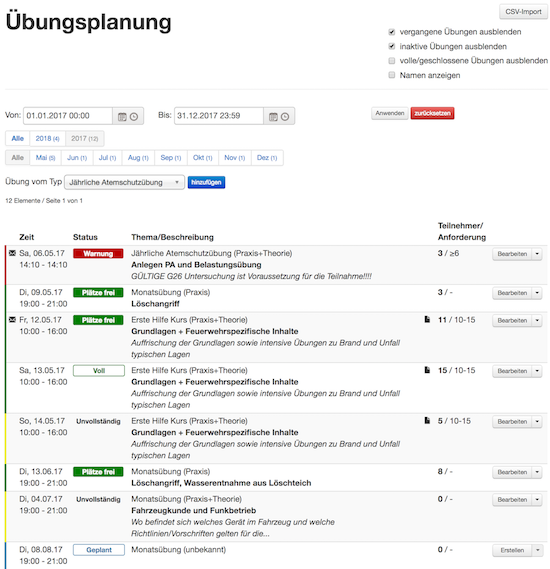This screenshot has width=550, height=569.
Task: Click Bearbeiten for the 12.05.17 exercise
Action: click(512, 320)
